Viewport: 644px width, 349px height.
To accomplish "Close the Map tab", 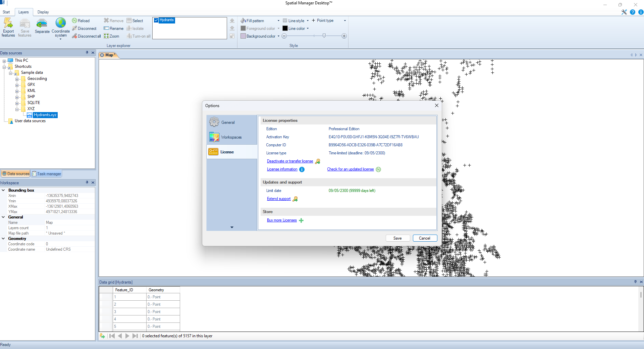I will (x=102, y=55).
